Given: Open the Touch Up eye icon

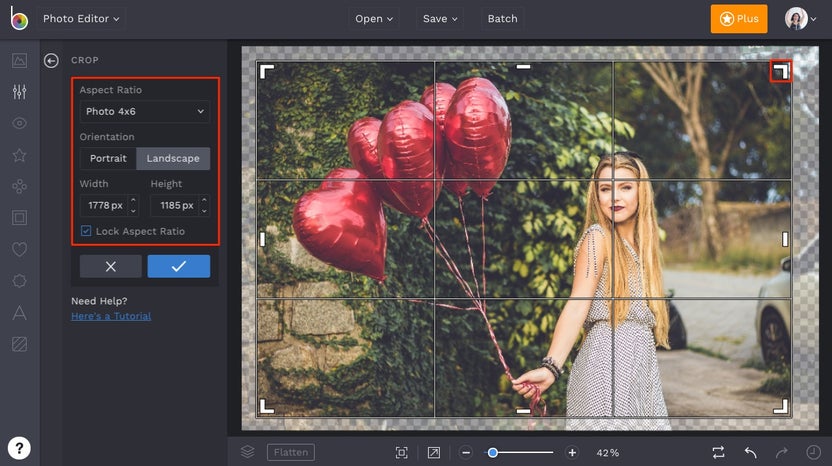Looking at the screenshot, I should click(19, 123).
